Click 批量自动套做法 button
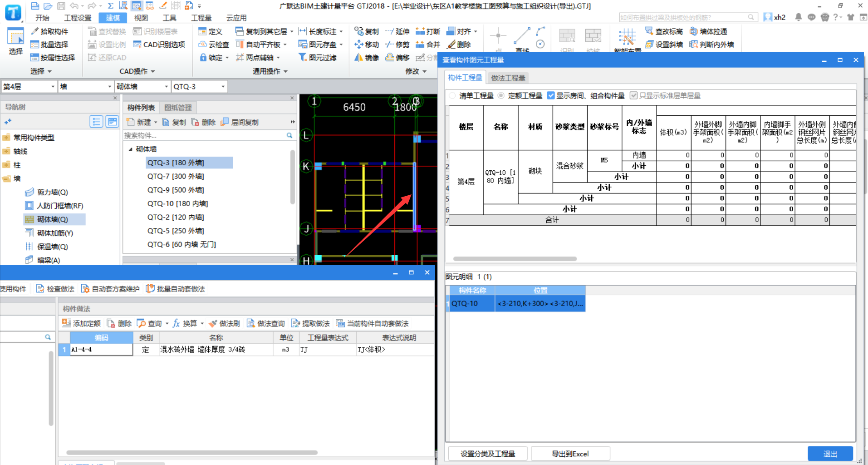This screenshot has height=465, width=868. (176, 289)
